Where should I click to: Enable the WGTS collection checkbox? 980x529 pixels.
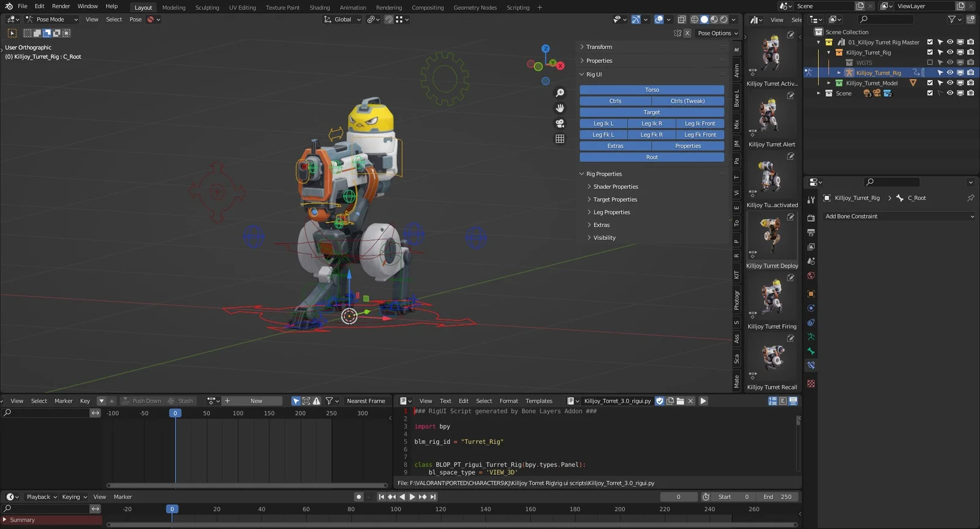coord(930,62)
